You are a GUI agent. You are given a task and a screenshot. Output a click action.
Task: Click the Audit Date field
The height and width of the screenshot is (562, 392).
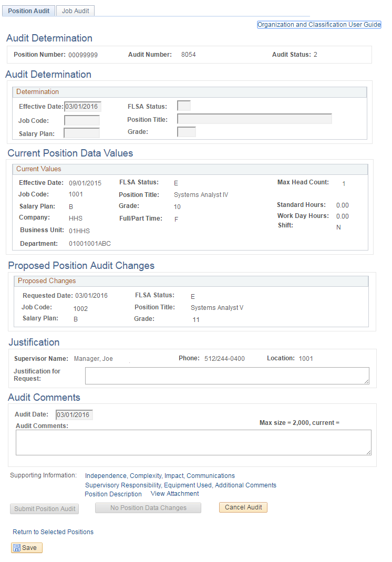pos(74,415)
